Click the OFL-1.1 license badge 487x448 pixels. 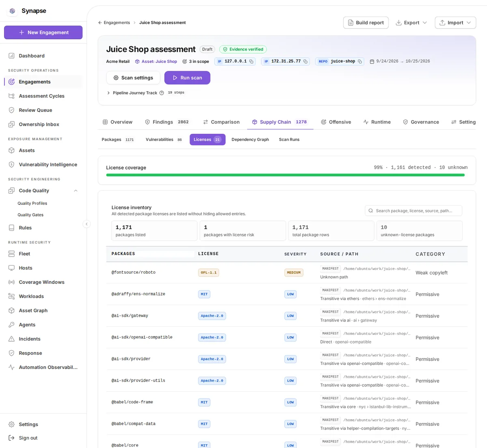[209, 272]
